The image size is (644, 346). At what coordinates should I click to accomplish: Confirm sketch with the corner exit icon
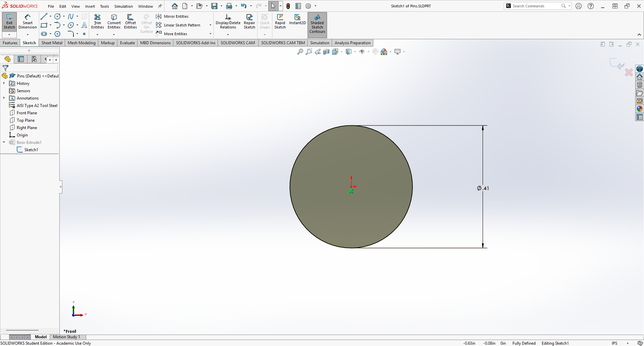[616, 64]
